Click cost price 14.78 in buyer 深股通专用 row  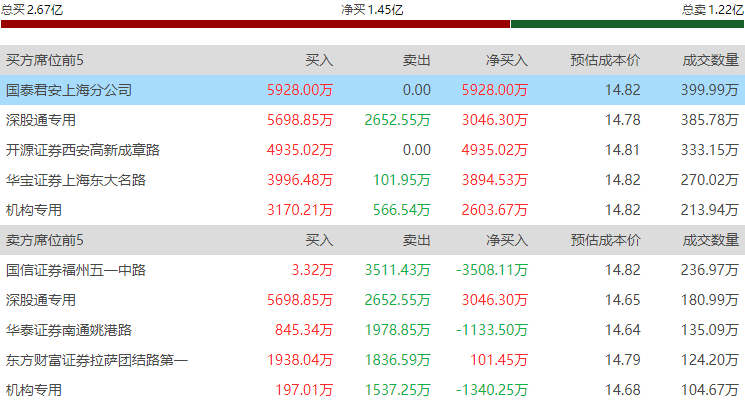[x=622, y=120]
